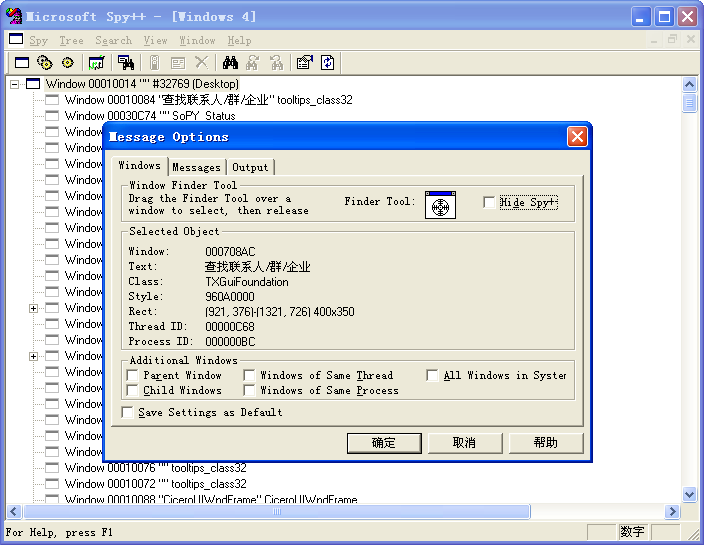Switch to the Messages tab

click(x=196, y=167)
